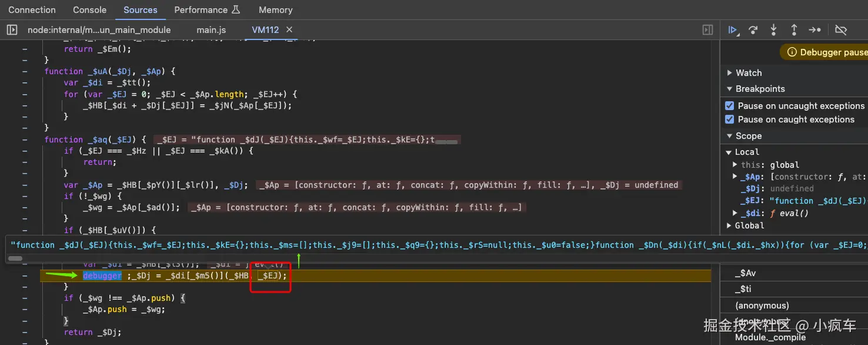Expand the Global scope

point(730,225)
